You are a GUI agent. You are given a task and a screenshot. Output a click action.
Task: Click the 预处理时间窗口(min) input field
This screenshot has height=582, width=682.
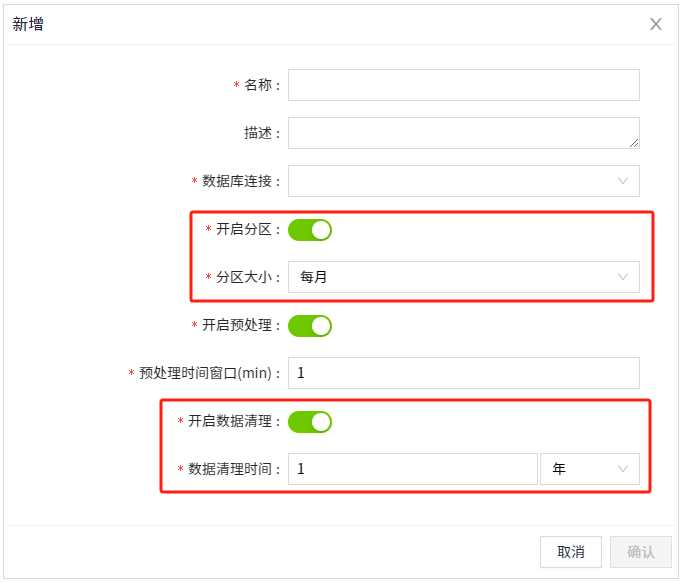click(x=463, y=373)
